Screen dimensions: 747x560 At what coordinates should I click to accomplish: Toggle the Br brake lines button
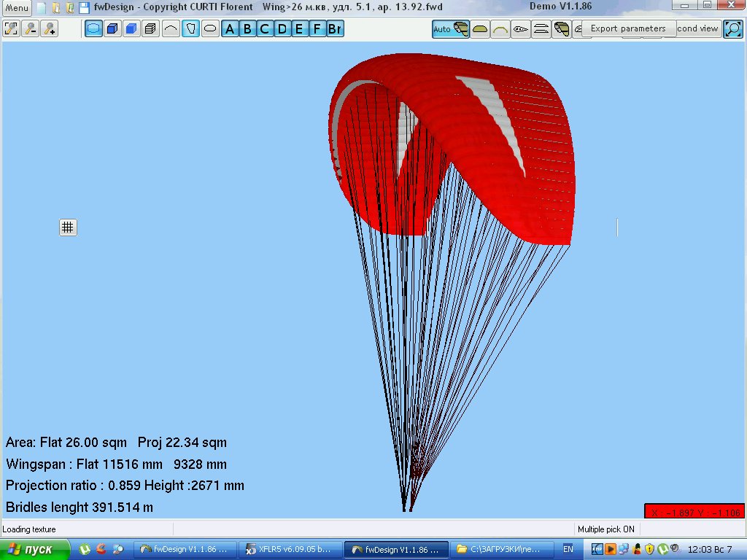click(335, 29)
